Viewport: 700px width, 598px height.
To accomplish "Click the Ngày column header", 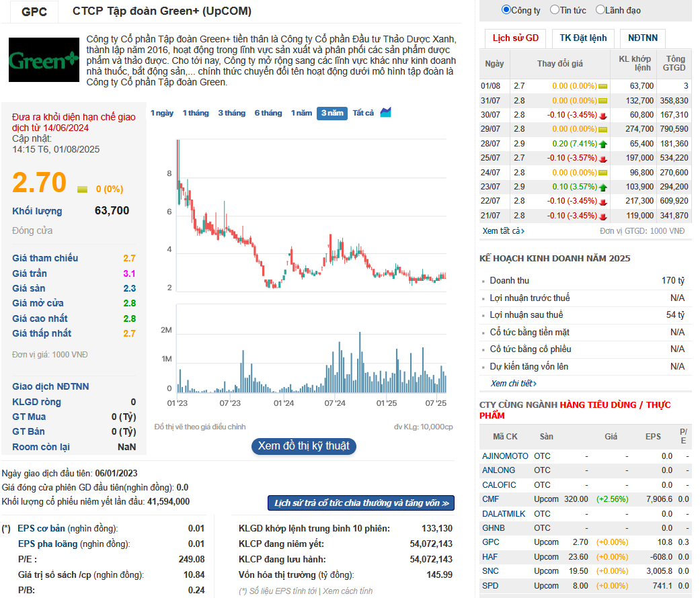I will click(494, 64).
